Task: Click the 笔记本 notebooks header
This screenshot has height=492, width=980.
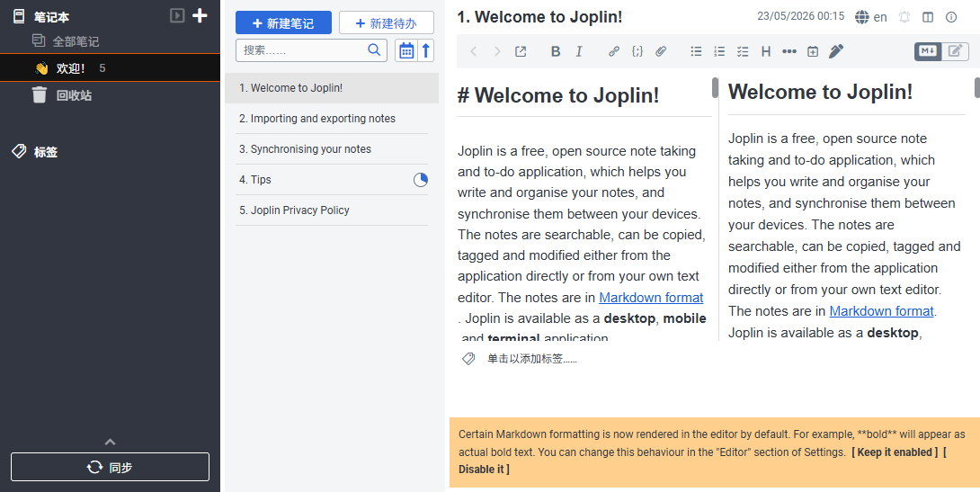Action: click(x=51, y=17)
